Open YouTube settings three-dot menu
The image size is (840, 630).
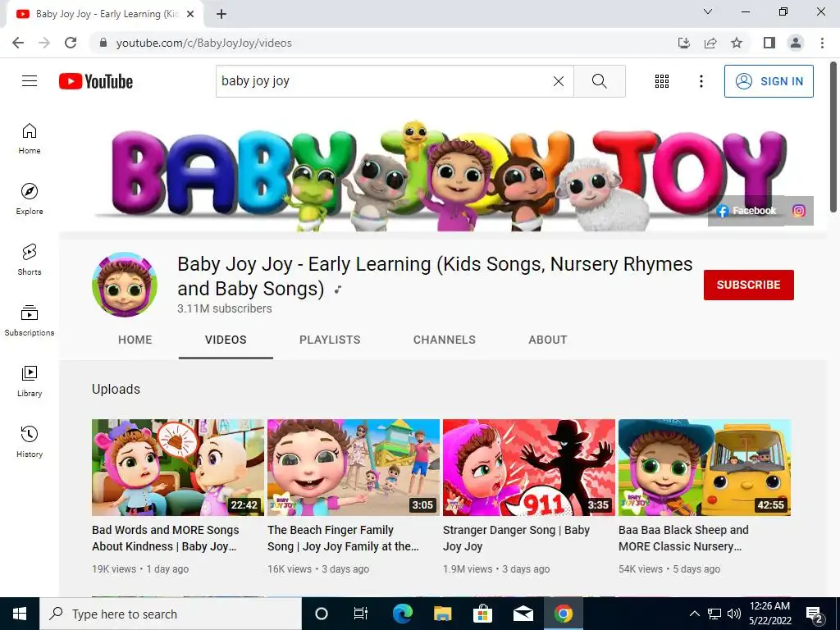tap(701, 81)
